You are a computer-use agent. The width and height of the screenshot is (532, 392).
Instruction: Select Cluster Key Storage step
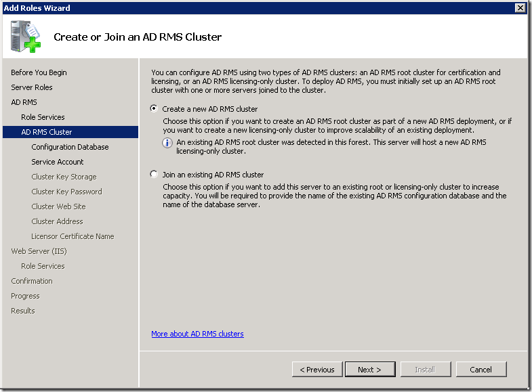64,177
